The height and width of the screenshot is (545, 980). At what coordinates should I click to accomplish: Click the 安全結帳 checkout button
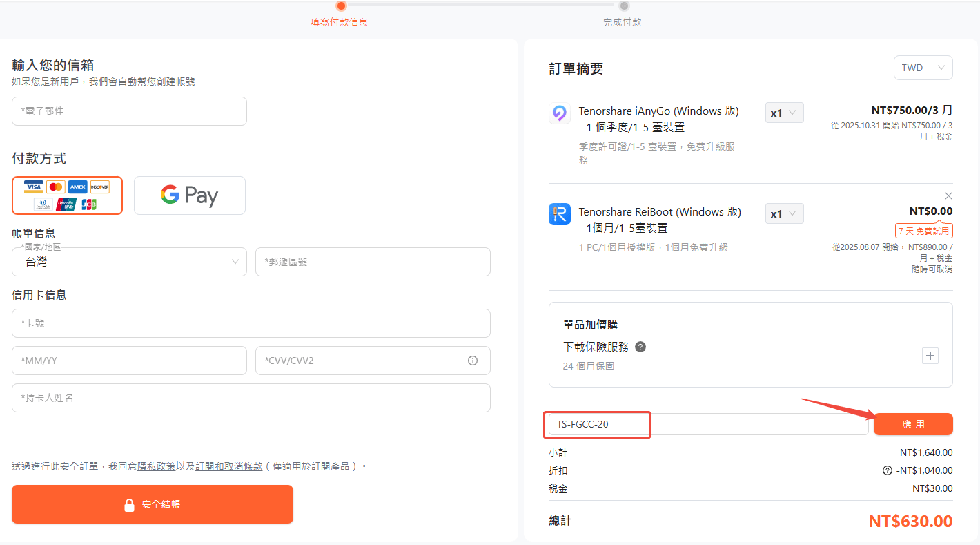pyautogui.click(x=153, y=504)
